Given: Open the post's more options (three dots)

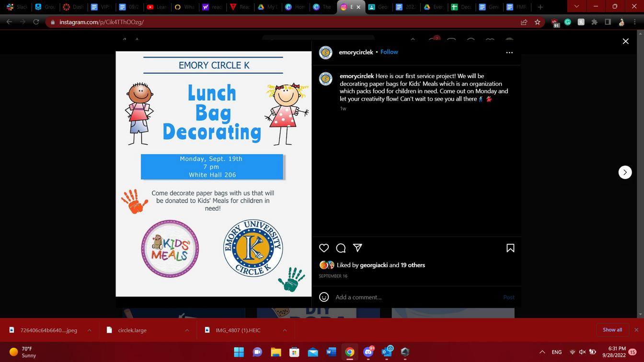Looking at the screenshot, I should point(509,53).
